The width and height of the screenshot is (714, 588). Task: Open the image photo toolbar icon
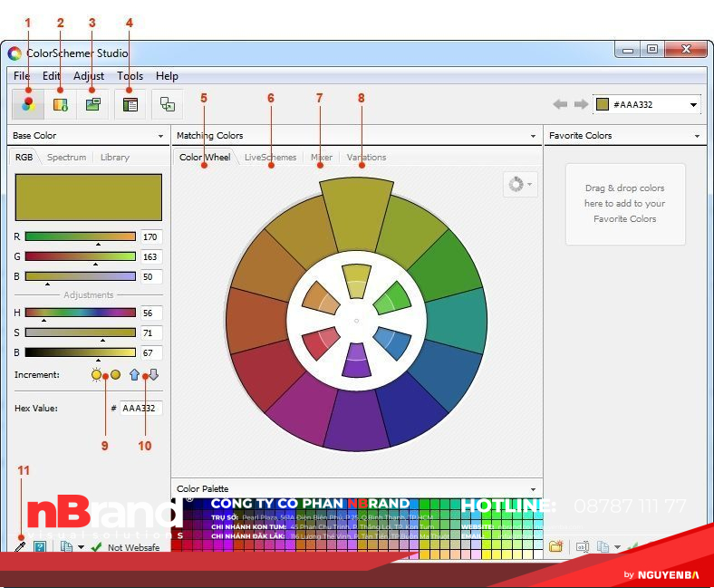point(92,104)
